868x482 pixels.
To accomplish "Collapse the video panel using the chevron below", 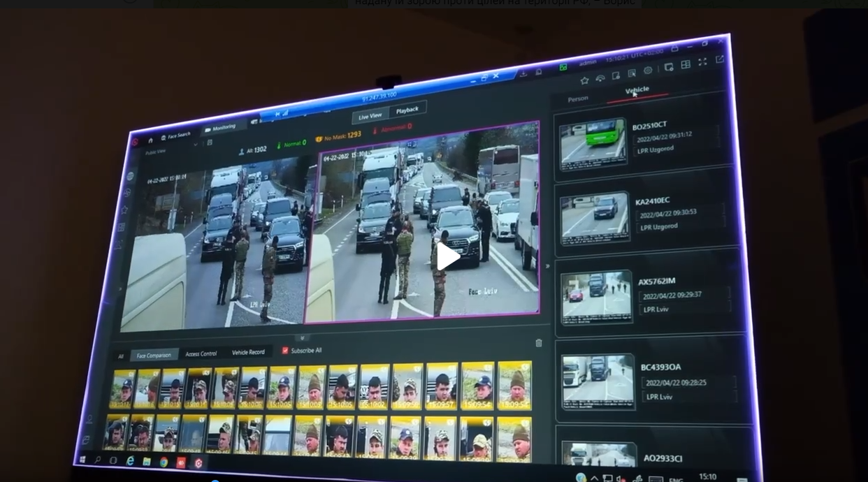I will [301, 338].
